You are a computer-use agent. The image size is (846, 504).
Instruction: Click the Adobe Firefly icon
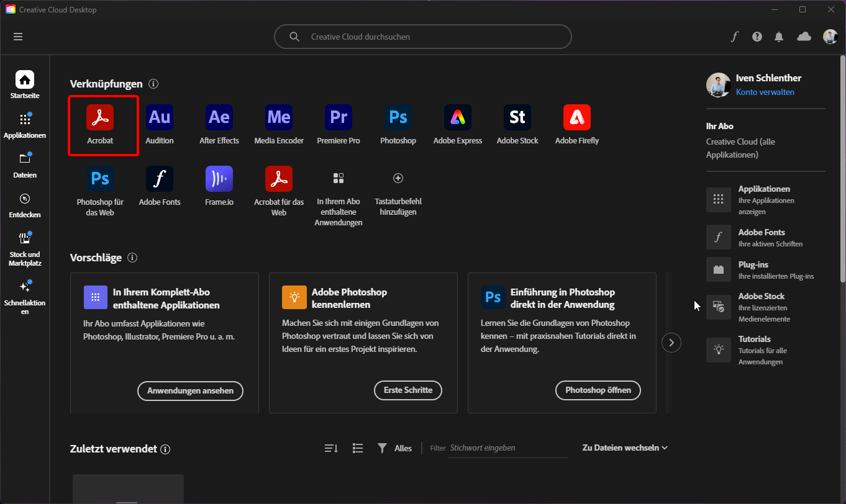click(577, 117)
